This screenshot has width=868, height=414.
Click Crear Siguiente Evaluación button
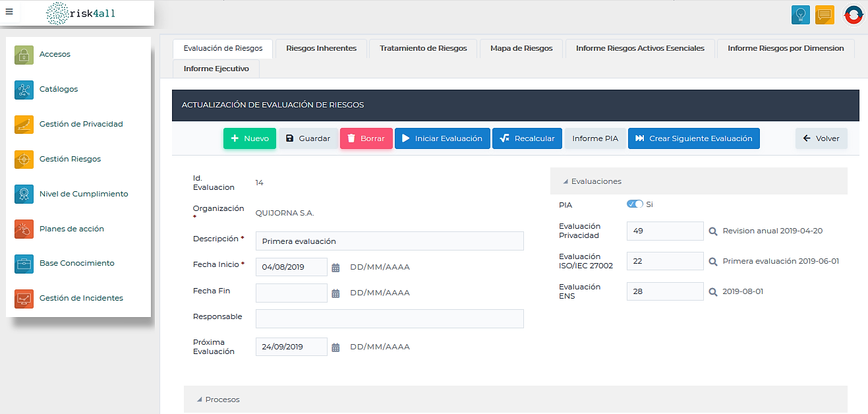694,138
